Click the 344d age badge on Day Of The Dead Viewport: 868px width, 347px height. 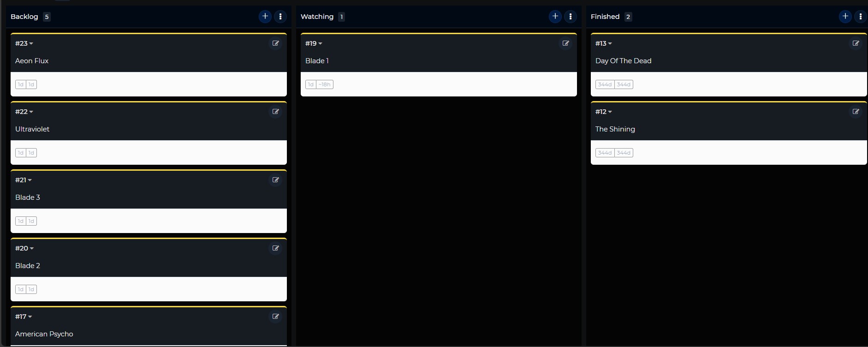coord(605,84)
